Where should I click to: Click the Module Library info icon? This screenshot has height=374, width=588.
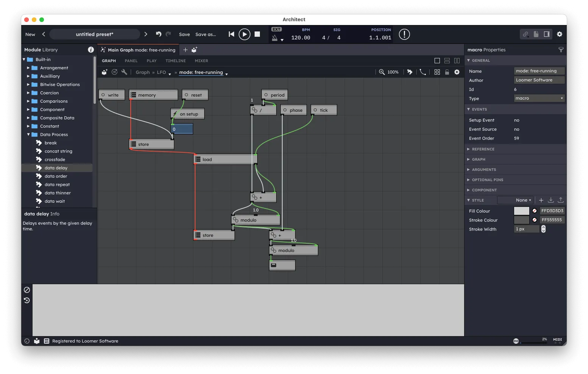[91, 50]
